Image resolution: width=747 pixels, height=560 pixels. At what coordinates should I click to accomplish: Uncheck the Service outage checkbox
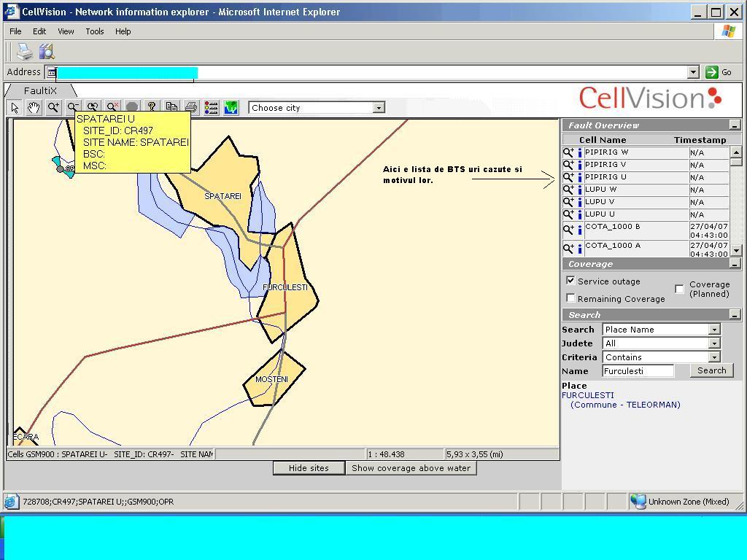click(x=570, y=281)
